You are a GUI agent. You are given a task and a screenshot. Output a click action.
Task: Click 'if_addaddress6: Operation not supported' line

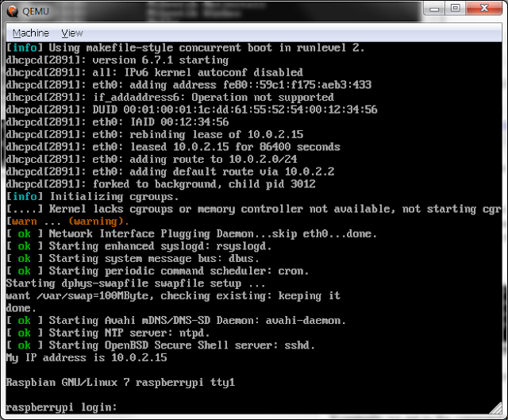point(170,98)
